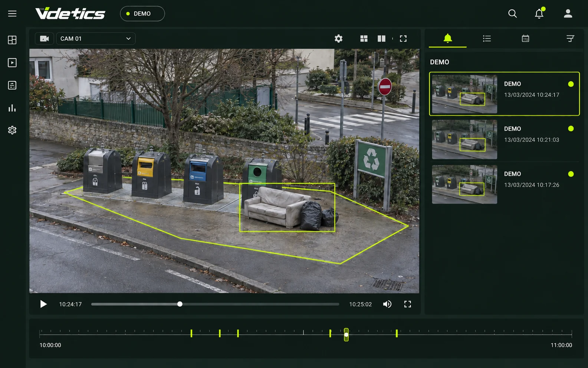Click the video progress slider handle
Screen dimensions: 588x368
(x=180, y=304)
